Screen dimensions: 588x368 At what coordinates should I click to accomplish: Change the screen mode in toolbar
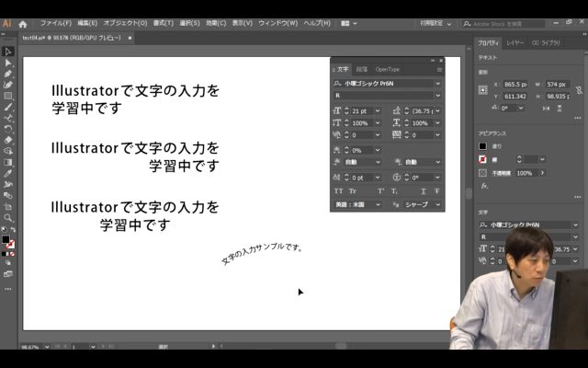(8, 274)
